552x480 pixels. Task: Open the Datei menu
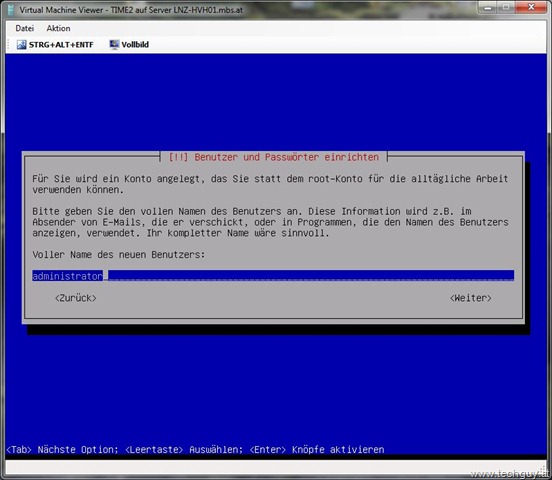[x=25, y=28]
